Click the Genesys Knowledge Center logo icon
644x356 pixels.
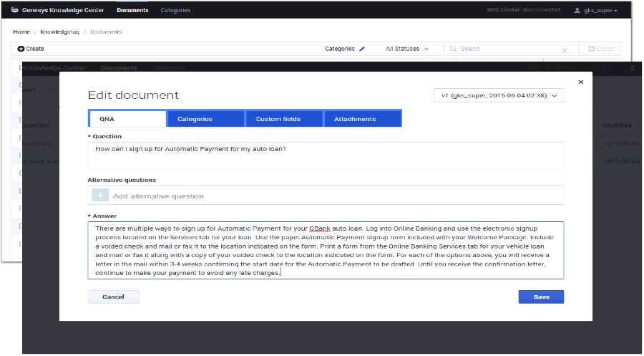click(x=15, y=11)
